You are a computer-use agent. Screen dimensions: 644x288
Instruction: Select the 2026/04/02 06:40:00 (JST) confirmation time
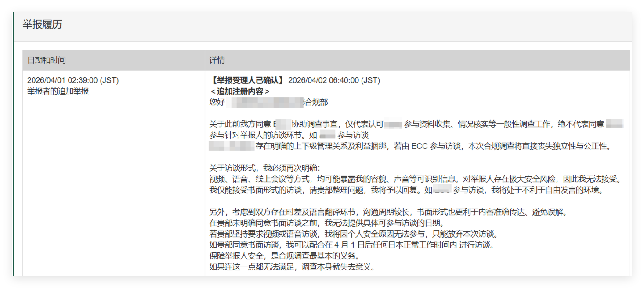[x=334, y=80]
